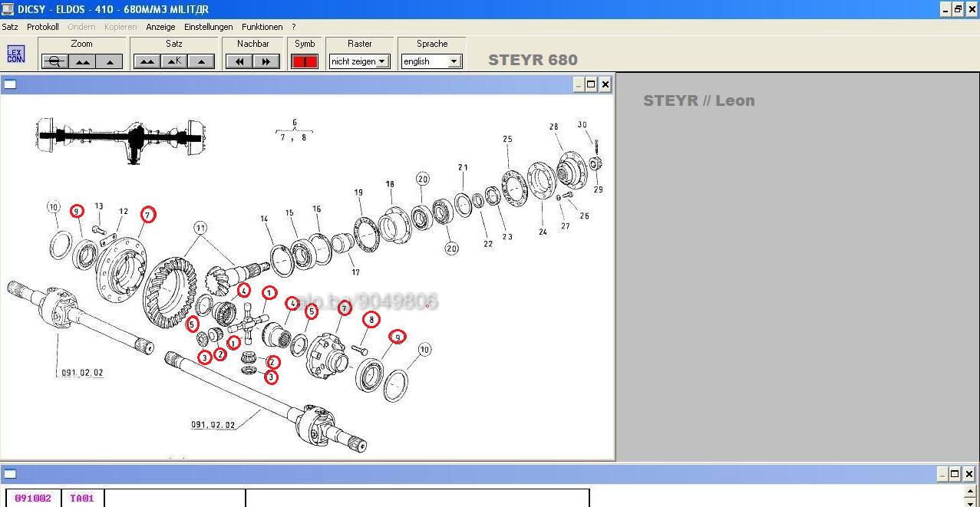Maximize the bottom parts list panel
The width and height of the screenshot is (980, 507).
955,473
